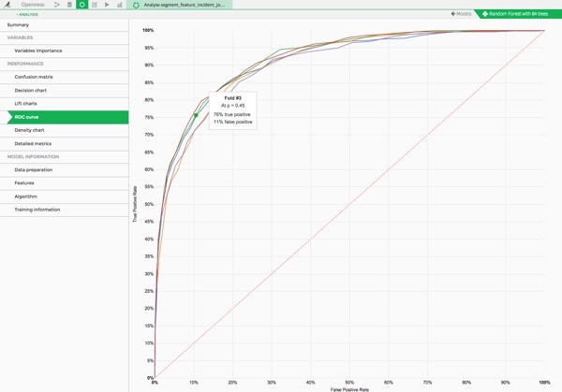The image size is (562, 392).
Task: Click the '11% false positive' tooltip text
Action: (x=233, y=122)
